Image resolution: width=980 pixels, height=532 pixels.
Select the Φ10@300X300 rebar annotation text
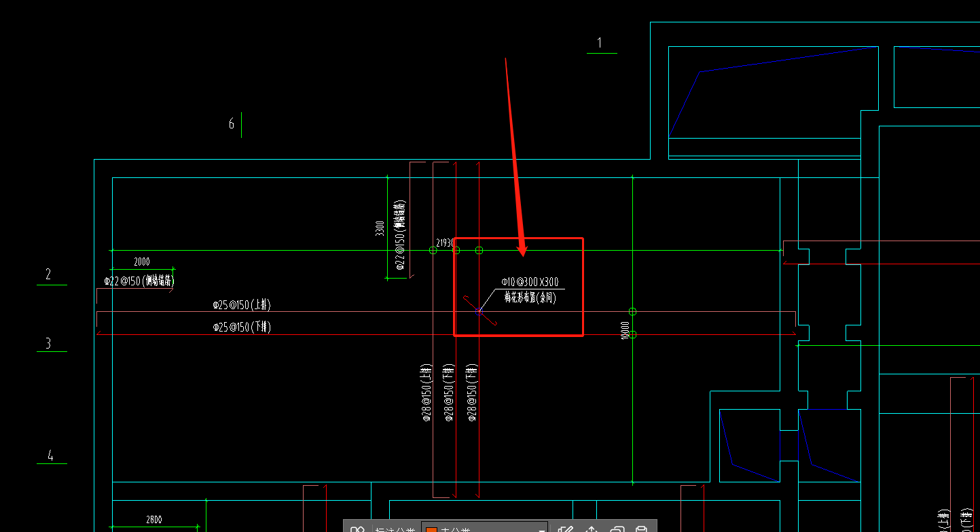coord(530,282)
